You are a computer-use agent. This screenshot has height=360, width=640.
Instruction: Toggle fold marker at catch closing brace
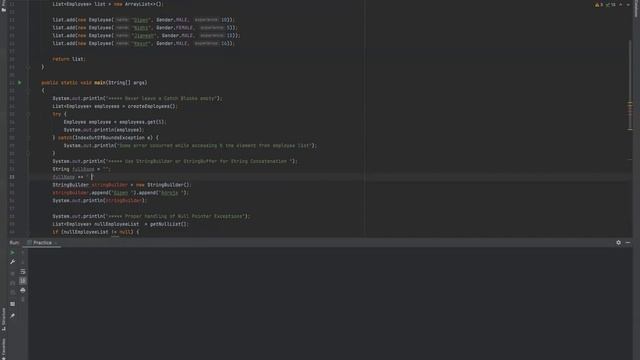click(28, 153)
